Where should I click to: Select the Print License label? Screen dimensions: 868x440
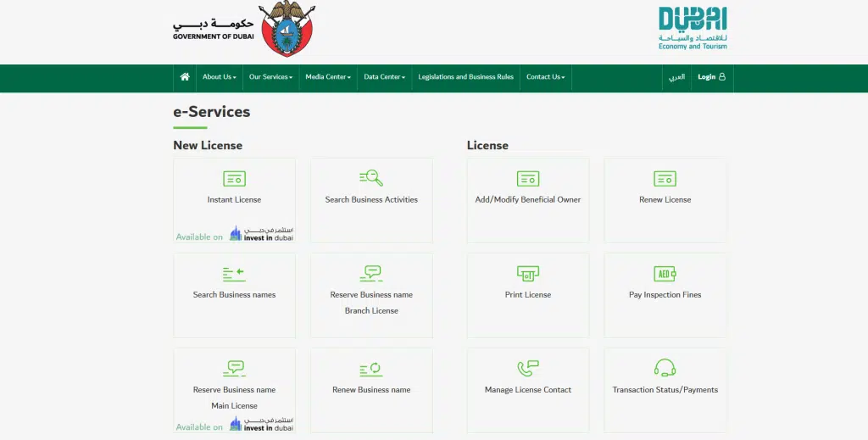tap(527, 295)
